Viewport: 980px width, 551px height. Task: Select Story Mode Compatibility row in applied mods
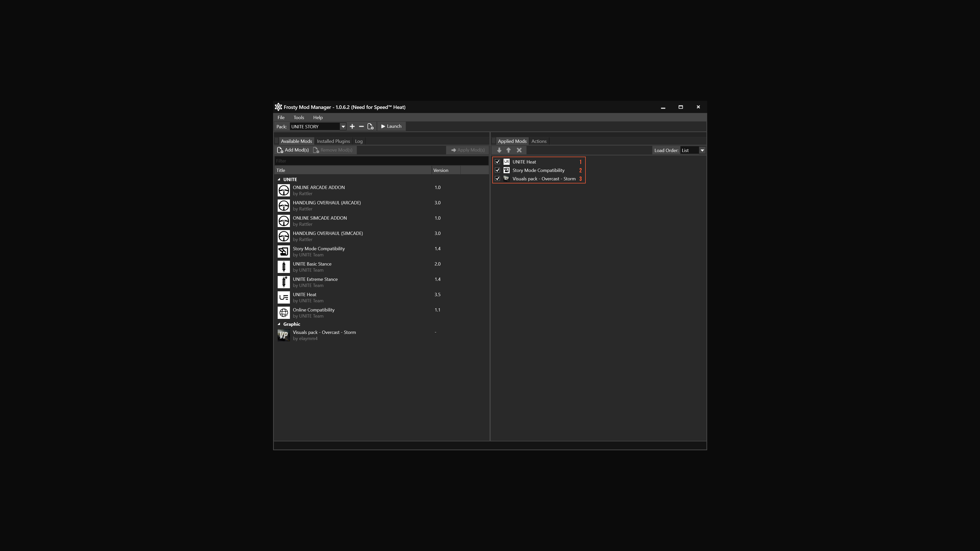tap(538, 170)
